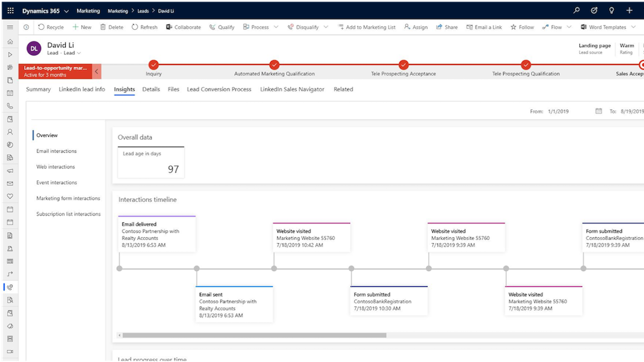The image size is (644, 362).
Task: Open the task flow target icon in top bar
Action: point(594,11)
